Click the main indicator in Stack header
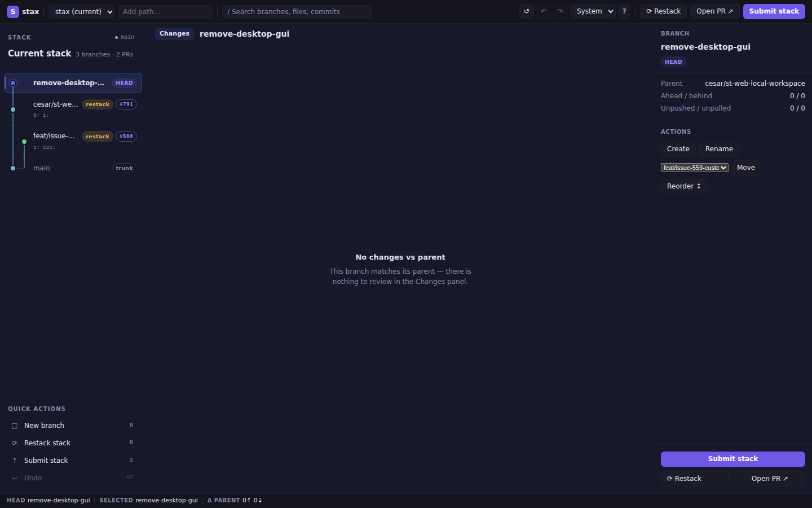 click(x=125, y=37)
